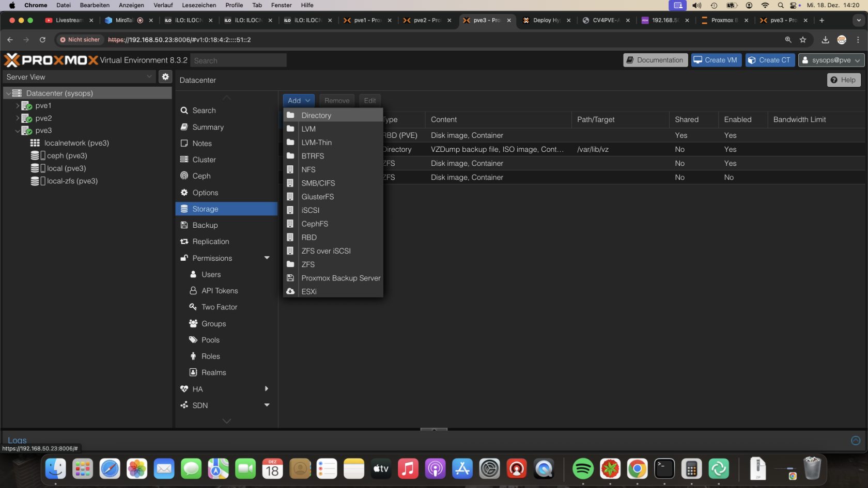Click the ceph (pve3) storage icon
The height and width of the screenshot is (488, 868).
click(35, 155)
